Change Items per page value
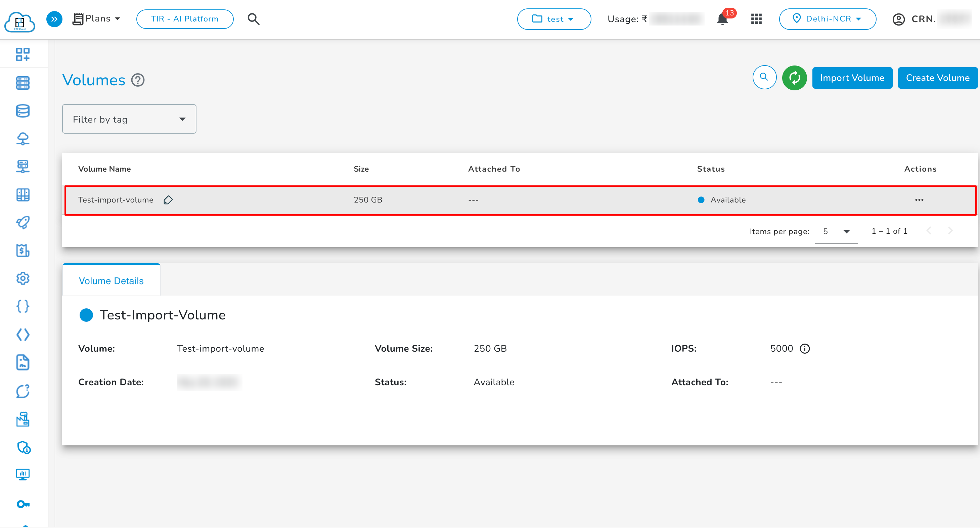 click(836, 231)
